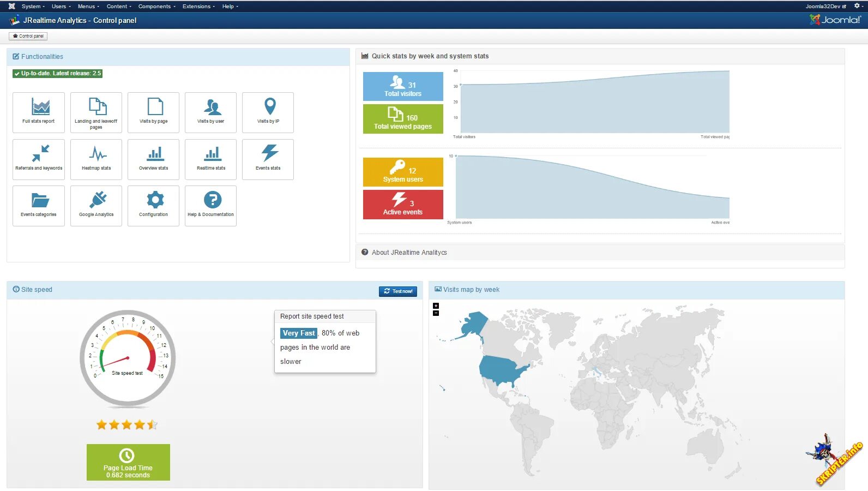Open Configuration gear icon
The width and height of the screenshot is (868, 491).
coord(153,206)
